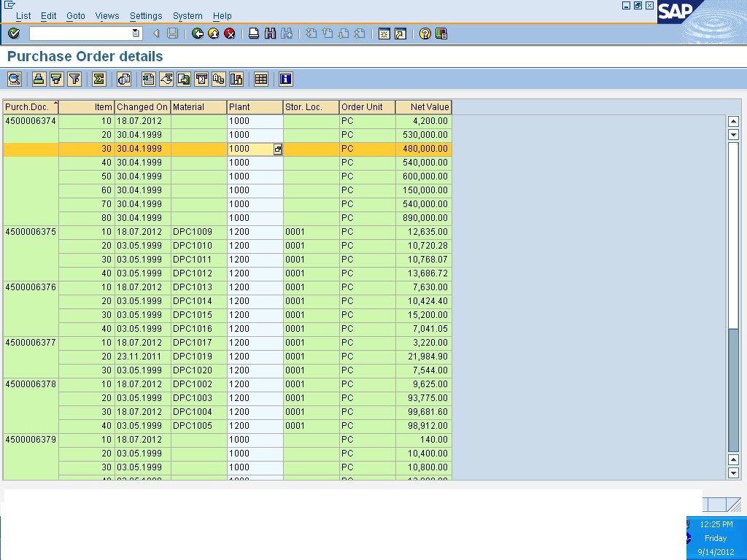Select the Changed On column header
747x560 pixels.
(x=142, y=107)
